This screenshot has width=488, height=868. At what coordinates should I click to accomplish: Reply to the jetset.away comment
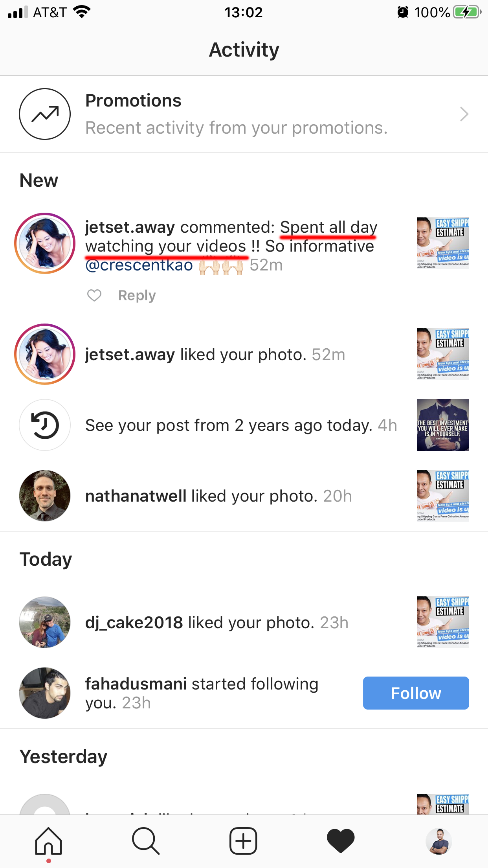click(x=137, y=295)
